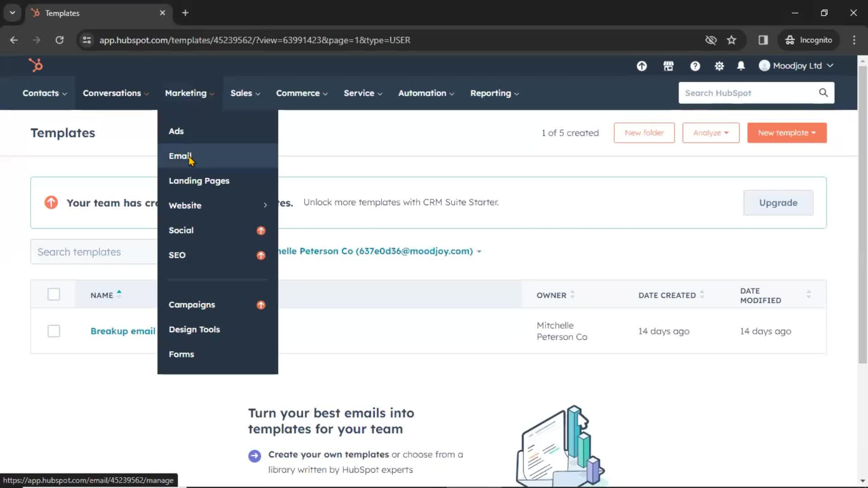Open the Notifications bell icon

coord(741,66)
